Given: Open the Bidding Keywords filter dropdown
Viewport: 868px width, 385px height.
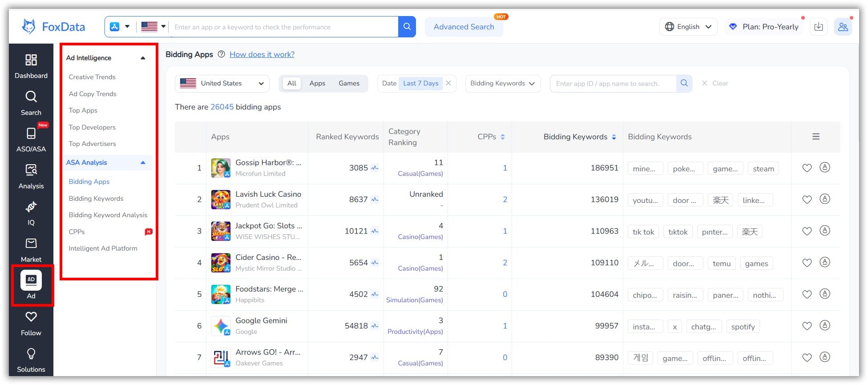Looking at the screenshot, I should (503, 83).
